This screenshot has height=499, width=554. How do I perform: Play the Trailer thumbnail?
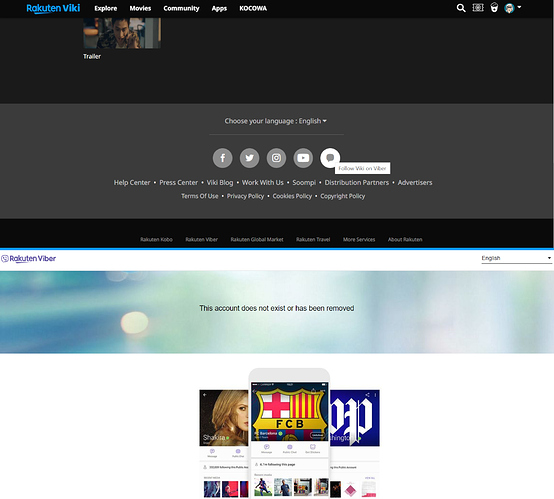(122, 33)
